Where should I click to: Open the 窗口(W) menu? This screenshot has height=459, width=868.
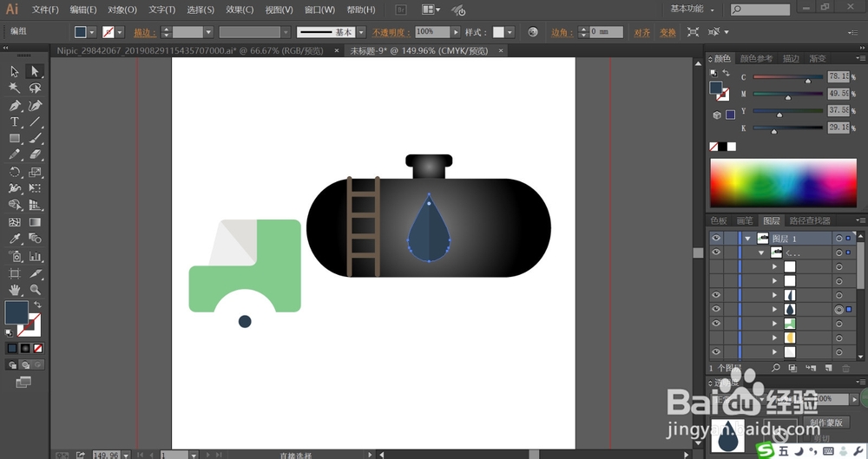coord(320,10)
